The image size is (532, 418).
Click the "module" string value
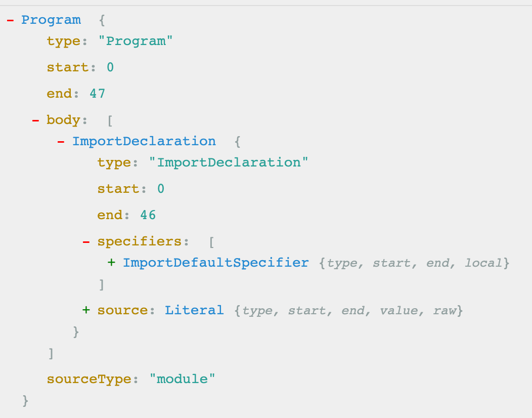coord(183,379)
